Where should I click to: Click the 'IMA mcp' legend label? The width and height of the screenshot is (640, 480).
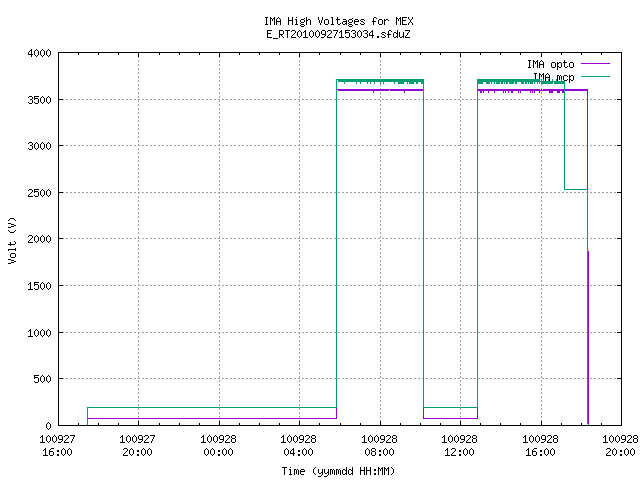553,77
